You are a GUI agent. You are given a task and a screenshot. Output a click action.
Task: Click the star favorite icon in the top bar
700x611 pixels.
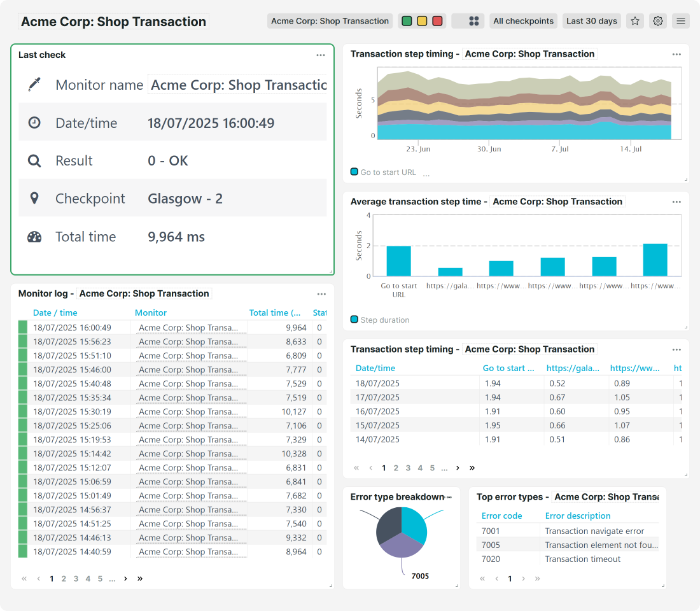[x=634, y=20]
